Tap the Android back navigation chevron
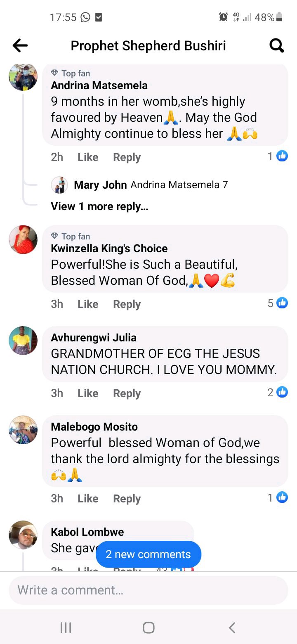Screen dimensions: 297x644 pyautogui.click(x=232, y=628)
